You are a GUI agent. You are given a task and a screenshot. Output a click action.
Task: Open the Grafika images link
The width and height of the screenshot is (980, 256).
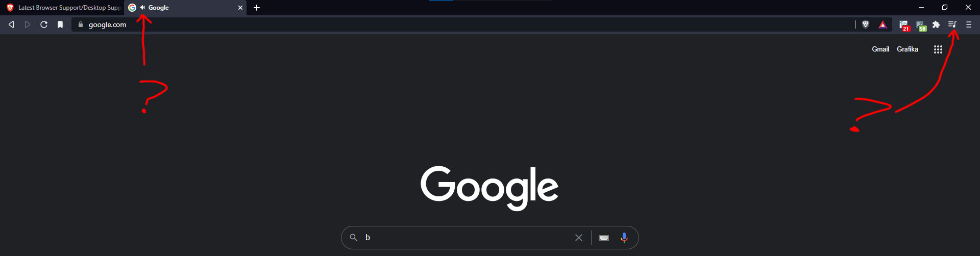[908, 49]
